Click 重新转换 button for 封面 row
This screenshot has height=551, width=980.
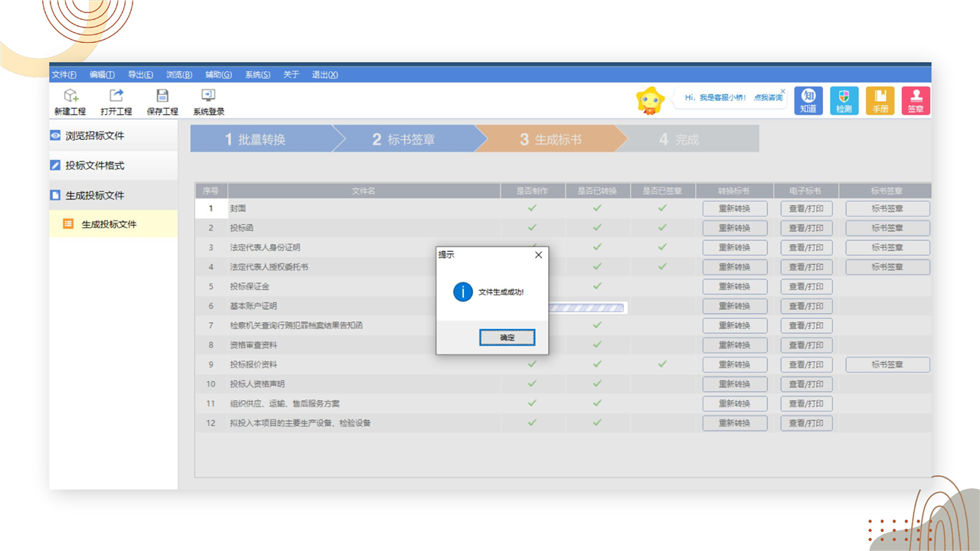point(734,208)
